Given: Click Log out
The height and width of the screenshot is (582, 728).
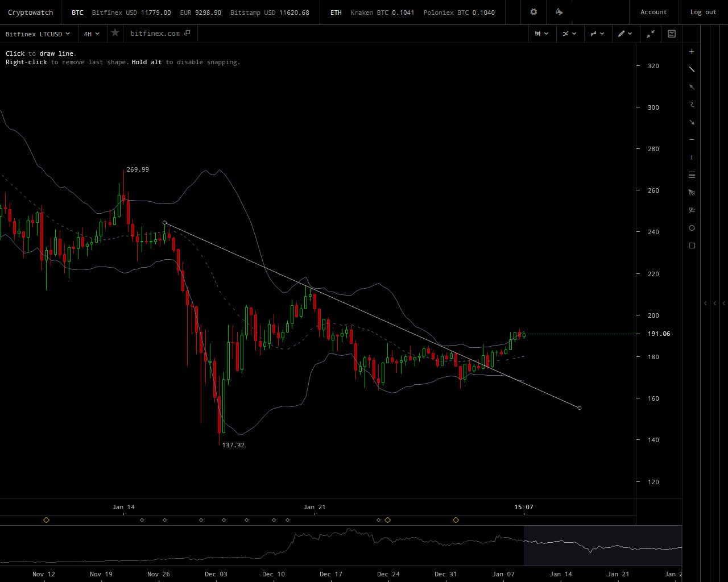Looking at the screenshot, I should click(x=704, y=13).
